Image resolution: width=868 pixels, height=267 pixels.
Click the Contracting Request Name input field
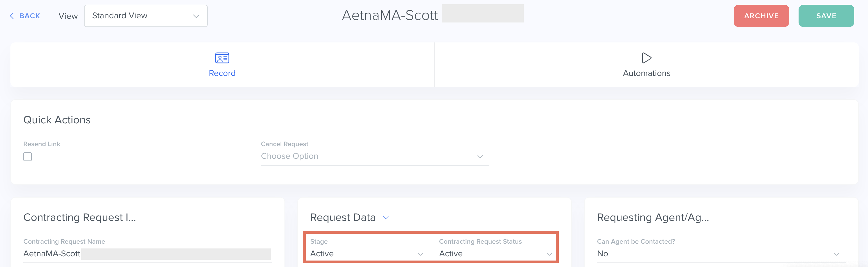click(x=147, y=254)
